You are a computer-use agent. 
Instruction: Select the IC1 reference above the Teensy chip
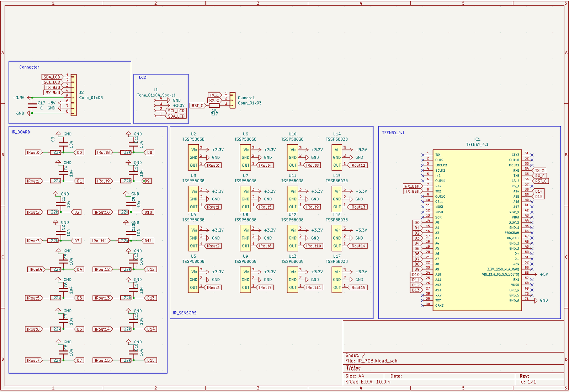[x=477, y=139]
